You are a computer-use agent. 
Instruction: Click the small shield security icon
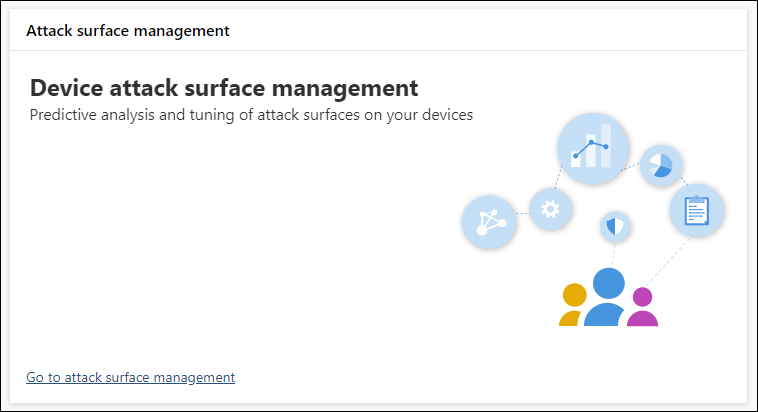click(615, 227)
